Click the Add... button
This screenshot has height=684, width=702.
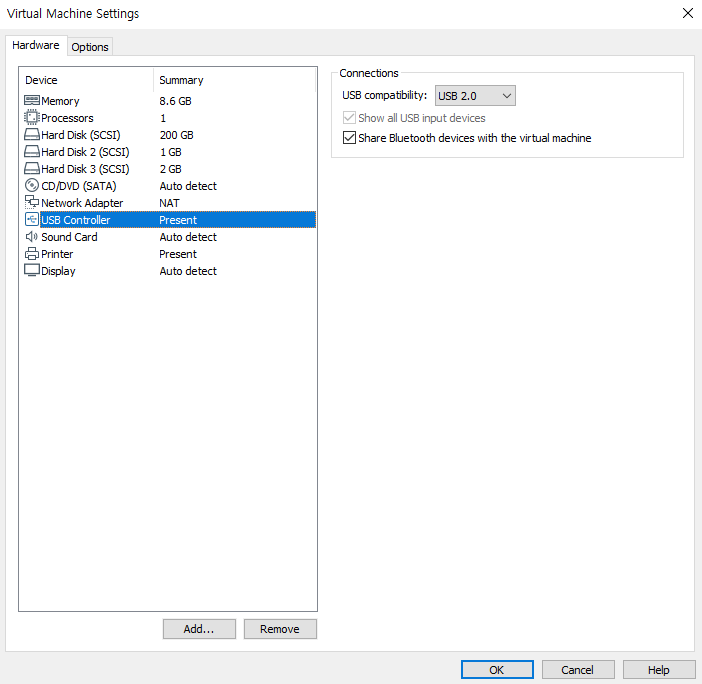pyautogui.click(x=199, y=629)
